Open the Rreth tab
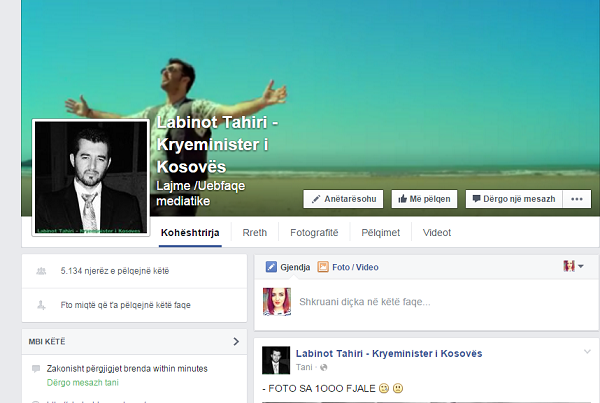The image size is (600, 403). point(254,233)
